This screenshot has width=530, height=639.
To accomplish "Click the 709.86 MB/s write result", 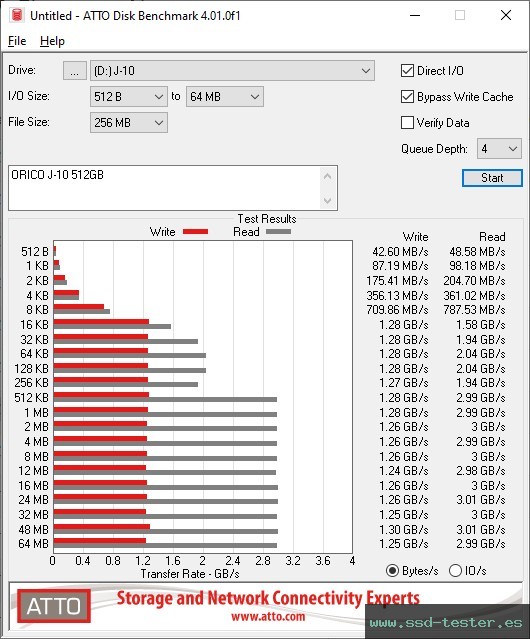I will click(397, 310).
